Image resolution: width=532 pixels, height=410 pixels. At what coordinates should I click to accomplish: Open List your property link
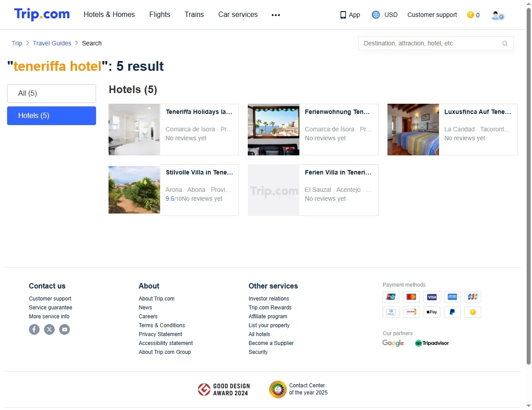pos(269,325)
